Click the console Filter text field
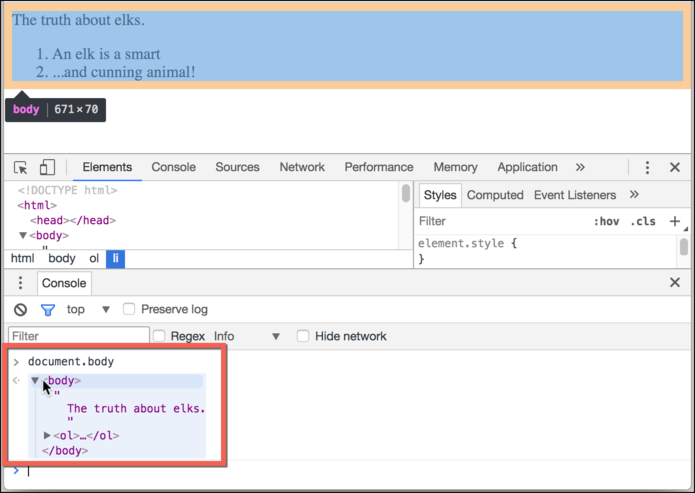The width and height of the screenshot is (695, 493). coord(78,337)
